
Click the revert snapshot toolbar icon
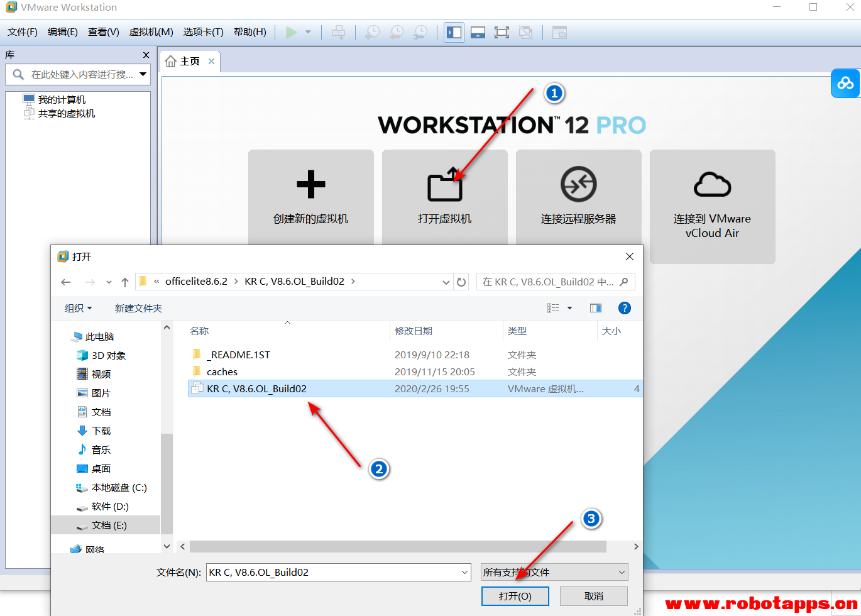pyautogui.click(x=397, y=32)
